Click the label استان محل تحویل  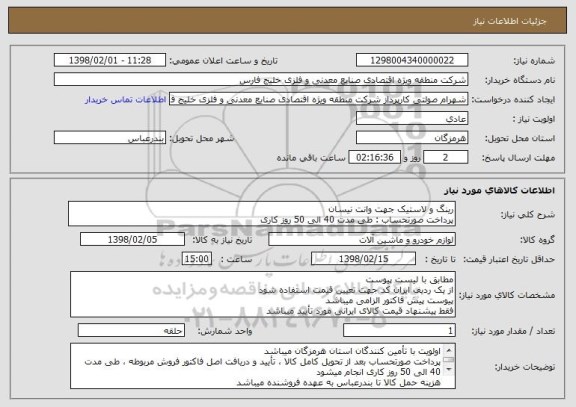(520, 138)
